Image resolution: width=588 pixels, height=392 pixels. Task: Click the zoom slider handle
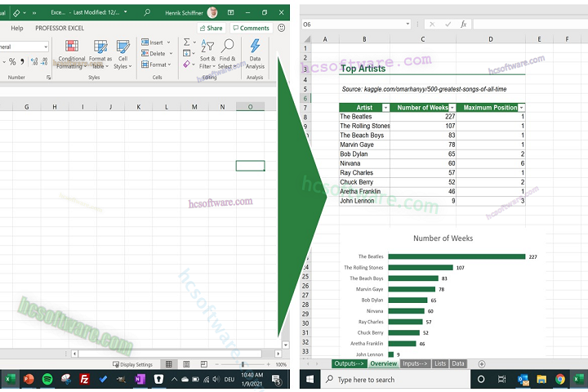(243, 364)
